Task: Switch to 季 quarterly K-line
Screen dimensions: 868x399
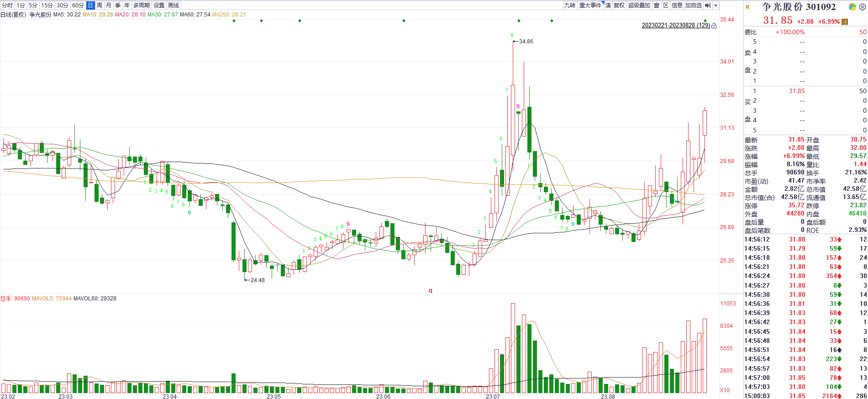Action: (118, 5)
